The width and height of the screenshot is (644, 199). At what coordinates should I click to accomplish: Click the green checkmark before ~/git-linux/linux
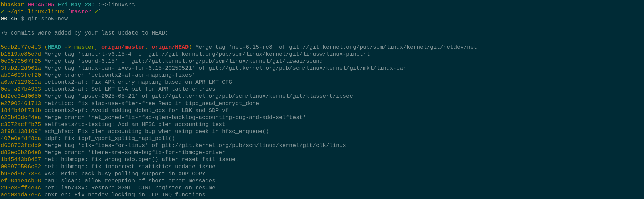[2, 12]
